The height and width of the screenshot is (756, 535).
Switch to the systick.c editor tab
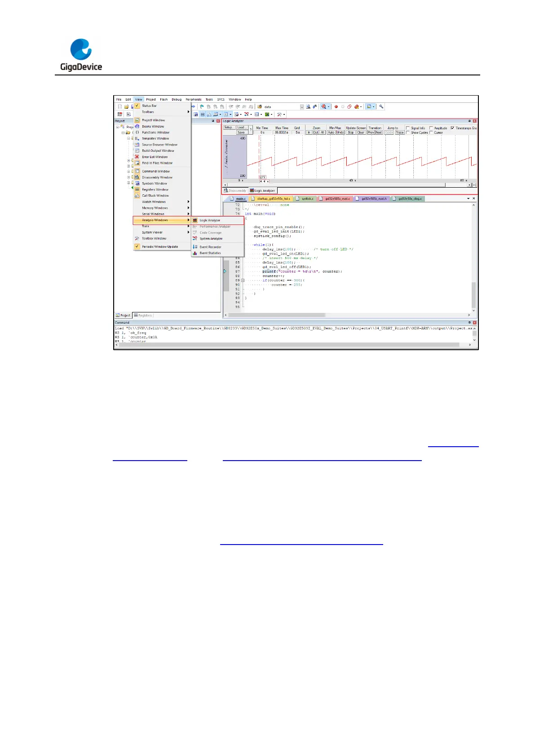point(305,198)
